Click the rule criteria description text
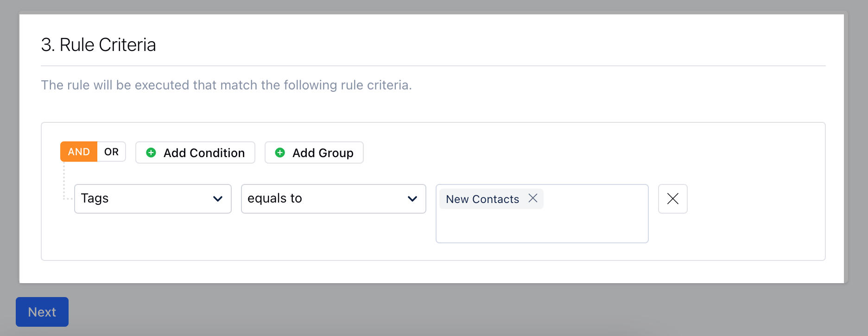This screenshot has width=868, height=336. [226, 85]
